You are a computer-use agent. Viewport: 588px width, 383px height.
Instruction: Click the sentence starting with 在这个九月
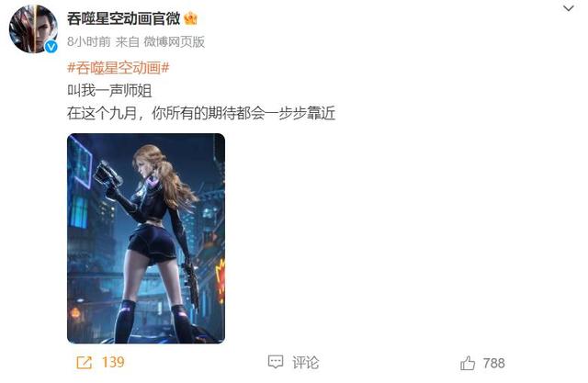201,113
